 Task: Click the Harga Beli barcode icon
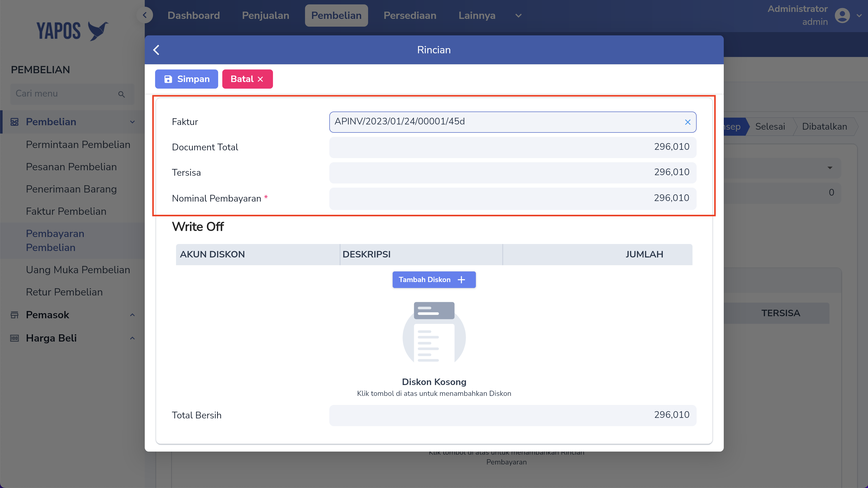click(14, 338)
